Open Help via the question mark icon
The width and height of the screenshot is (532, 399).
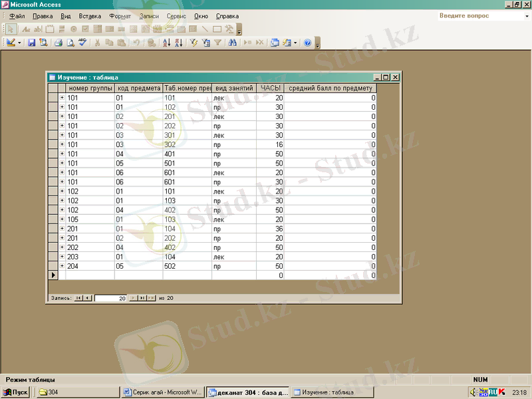[x=307, y=43]
